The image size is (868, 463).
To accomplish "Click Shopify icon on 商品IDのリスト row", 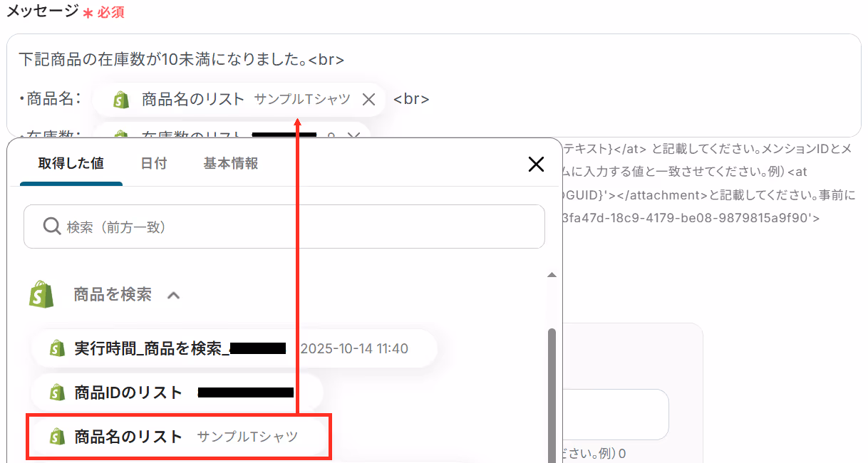I will [x=58, y=392].
